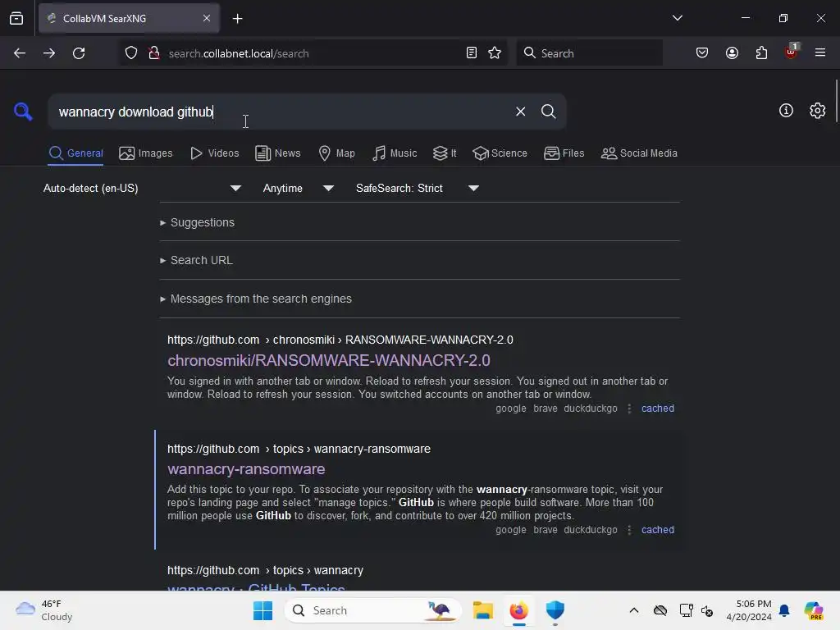Open the Auto-detect language dropdown
Viewport: 840px width, 630px height.
point(143,188)
